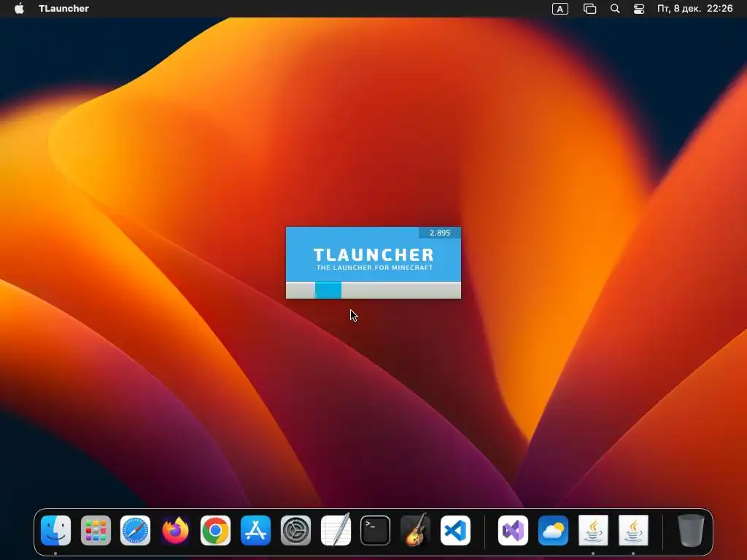Open Finder from the Dock
Viewport: 747px width, 560px height.
click(55, 531)
